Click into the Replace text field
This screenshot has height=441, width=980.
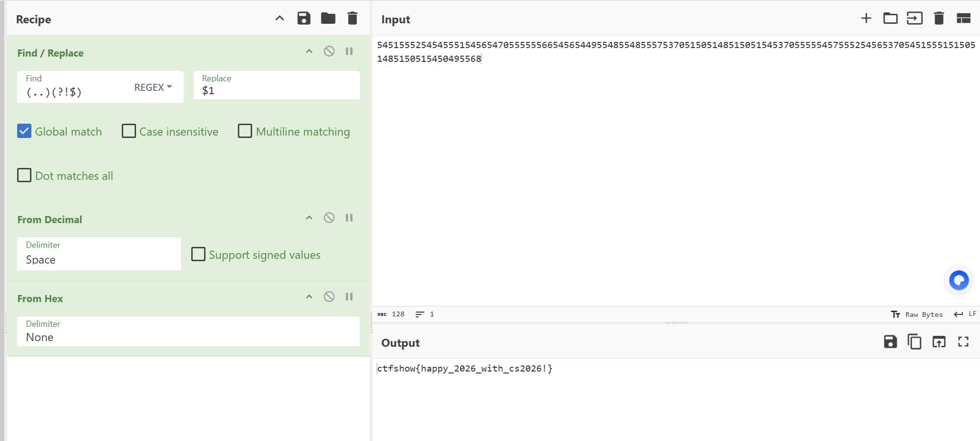coord(276,90)
